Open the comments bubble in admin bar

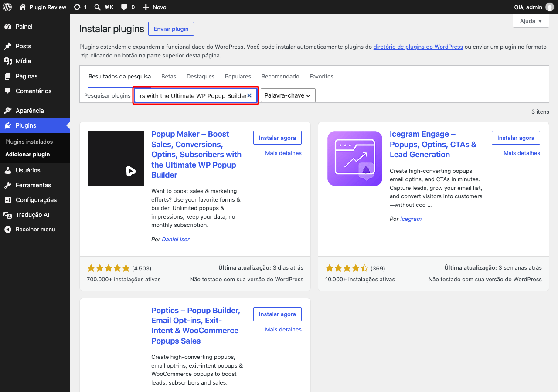click(x=124, y=7)
